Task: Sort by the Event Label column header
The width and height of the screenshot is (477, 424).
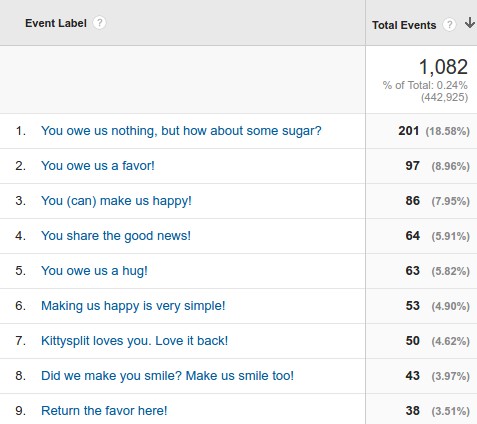Action: (56, 23)
